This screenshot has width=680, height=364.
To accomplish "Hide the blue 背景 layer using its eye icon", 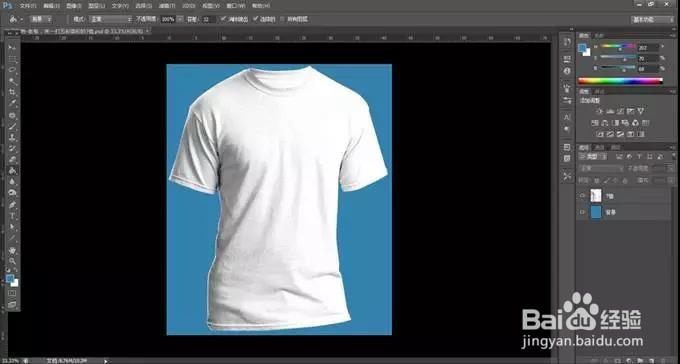I will point(582,212).
